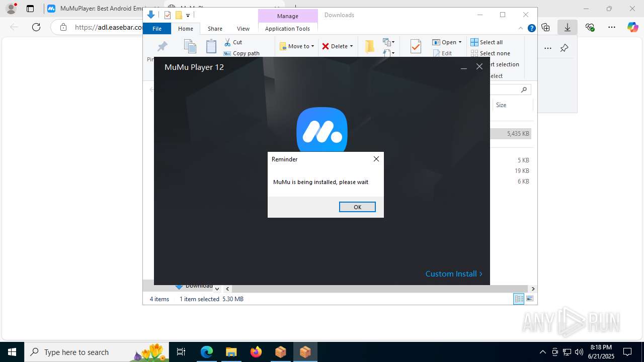Click Select all in ribbon

[487, 42]
